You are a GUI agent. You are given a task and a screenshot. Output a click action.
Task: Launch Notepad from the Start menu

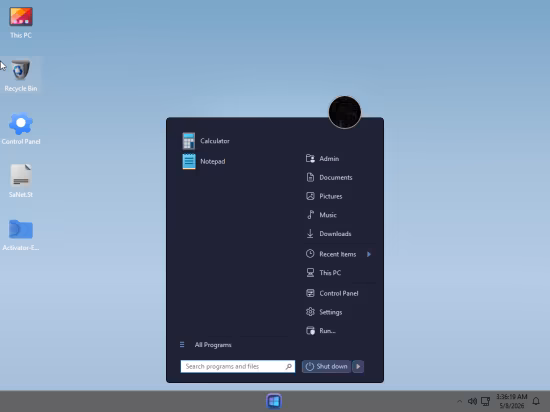(x=204, y=161)
